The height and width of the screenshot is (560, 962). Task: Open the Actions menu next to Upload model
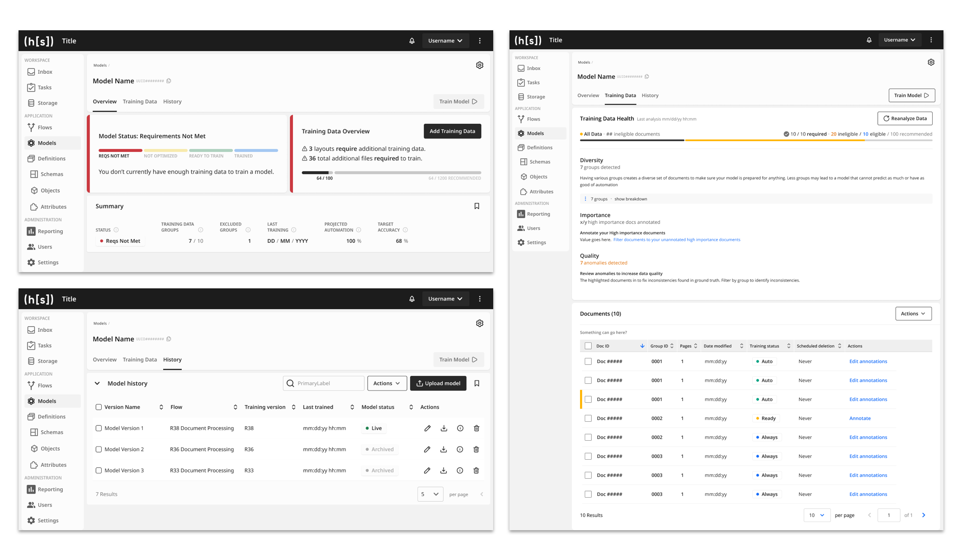tap(387, 383)
